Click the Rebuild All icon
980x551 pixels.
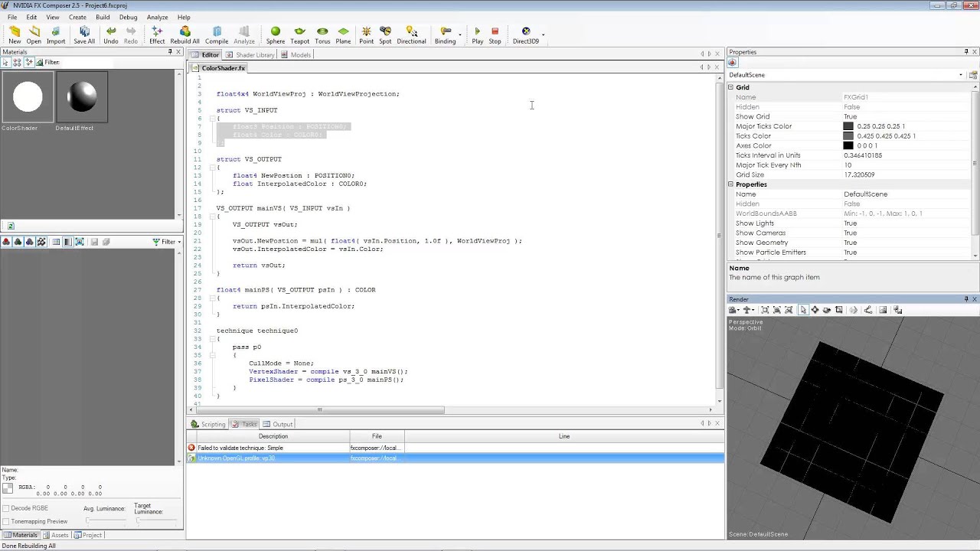pyautogui.click(x=185, y=35)
